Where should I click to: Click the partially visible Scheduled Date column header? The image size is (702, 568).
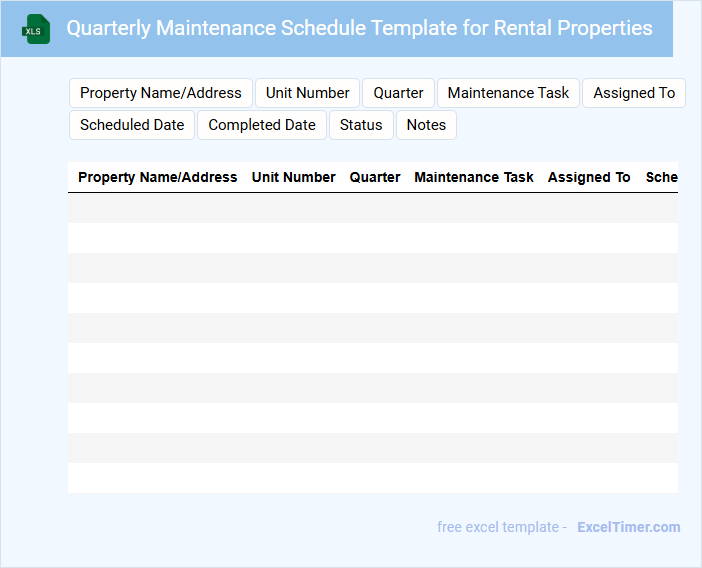tap(661, 177)
